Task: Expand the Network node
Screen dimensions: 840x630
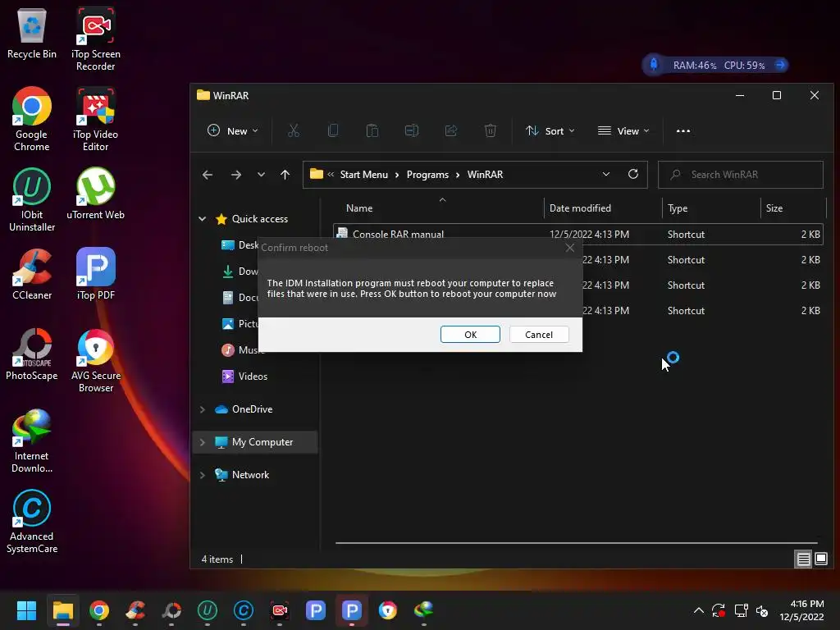Action: click(x=203, y=475)
